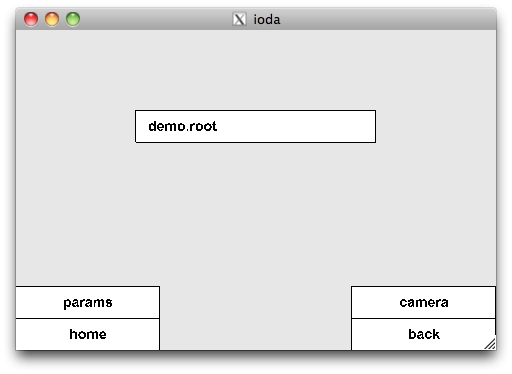Select the demo.root text label
This screenshot has height=374, width=512.
(183, 126)
